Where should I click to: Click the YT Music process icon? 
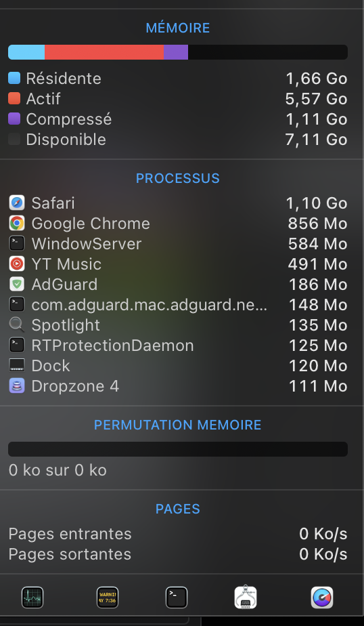tap(17, 264)
